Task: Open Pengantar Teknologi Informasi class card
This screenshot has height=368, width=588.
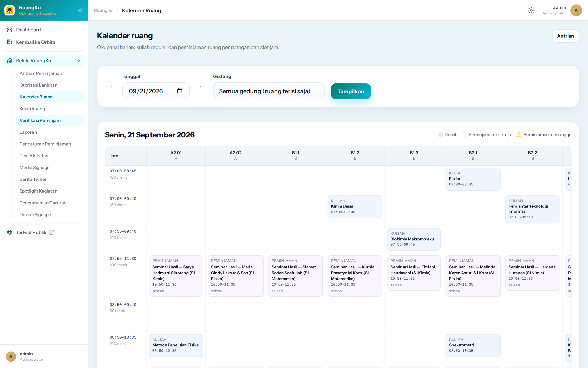Action: tap(533, 210)
